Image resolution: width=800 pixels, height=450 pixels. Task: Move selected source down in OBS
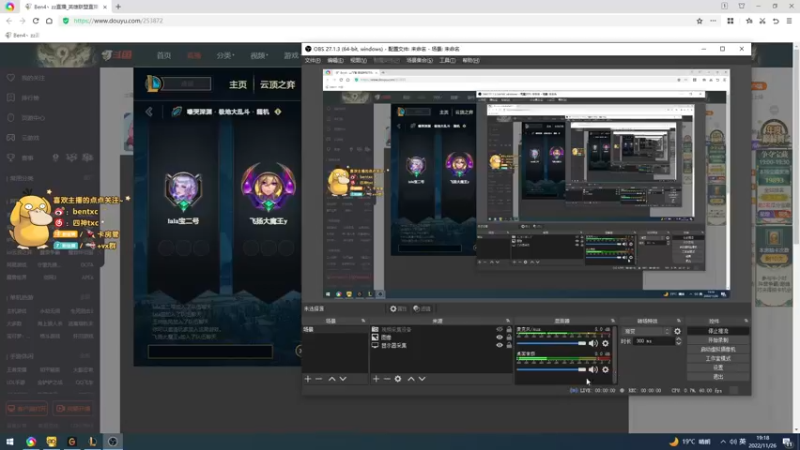point(422,379)
